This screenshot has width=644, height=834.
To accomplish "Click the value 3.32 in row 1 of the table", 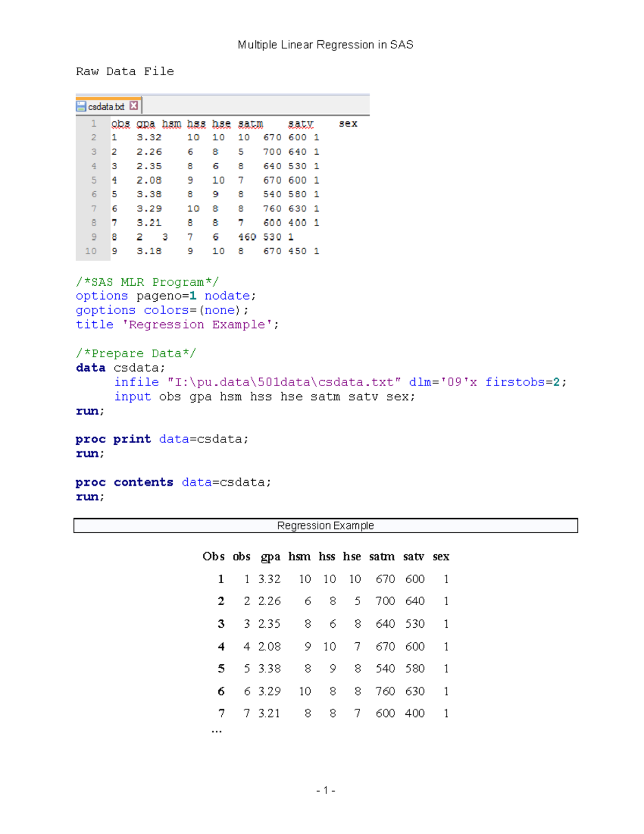I will (269, 579).
